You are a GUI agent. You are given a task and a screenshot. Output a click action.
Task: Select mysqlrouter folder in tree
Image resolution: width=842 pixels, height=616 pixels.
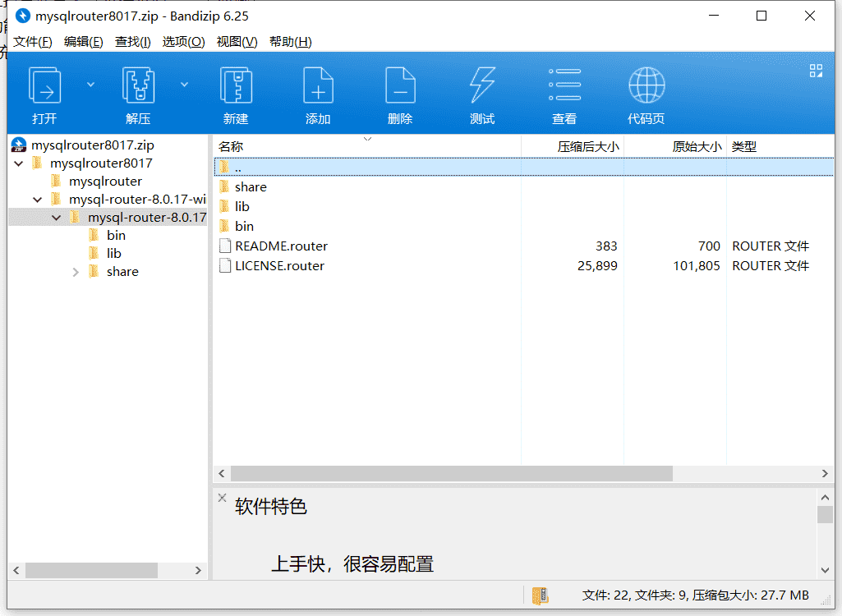pyautogui.click(x=105, y=182)
